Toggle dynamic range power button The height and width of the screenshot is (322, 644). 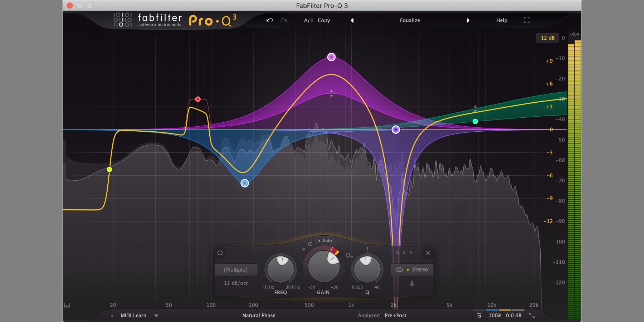point(310,244)
